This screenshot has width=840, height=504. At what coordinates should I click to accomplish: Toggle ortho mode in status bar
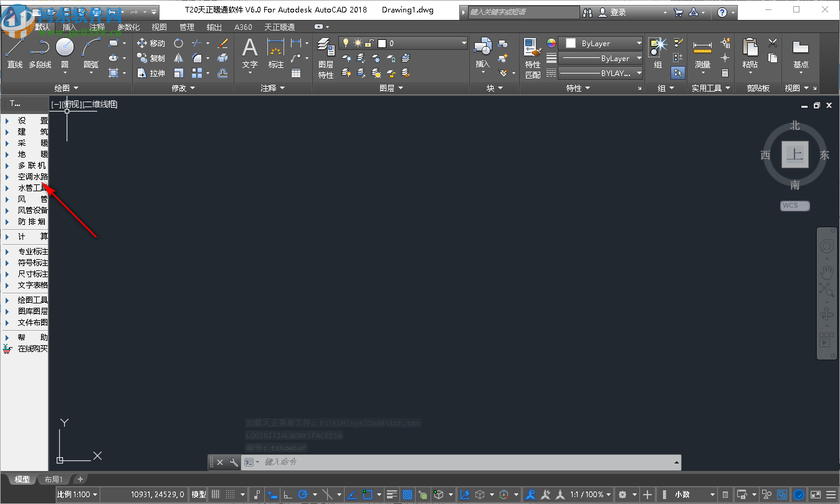tap(288, 495)
